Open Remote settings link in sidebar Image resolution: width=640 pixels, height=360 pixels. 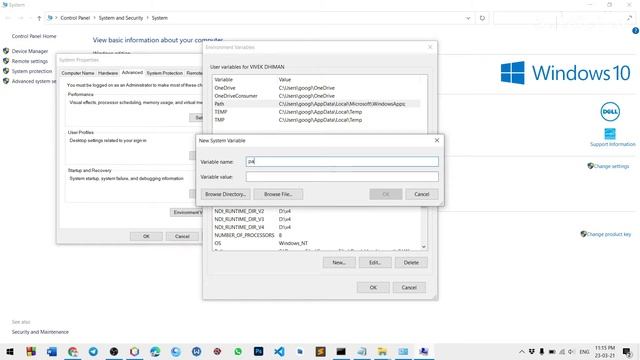pos(29,61)
